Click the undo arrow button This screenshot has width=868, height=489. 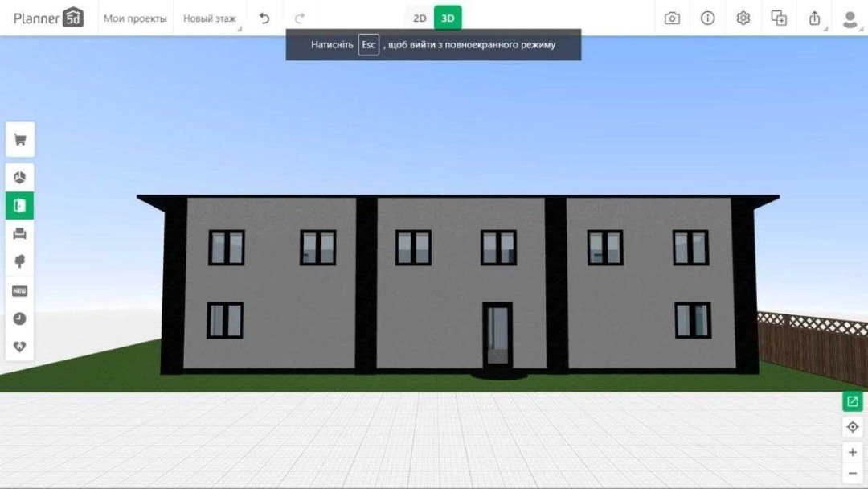coord(264,18)
